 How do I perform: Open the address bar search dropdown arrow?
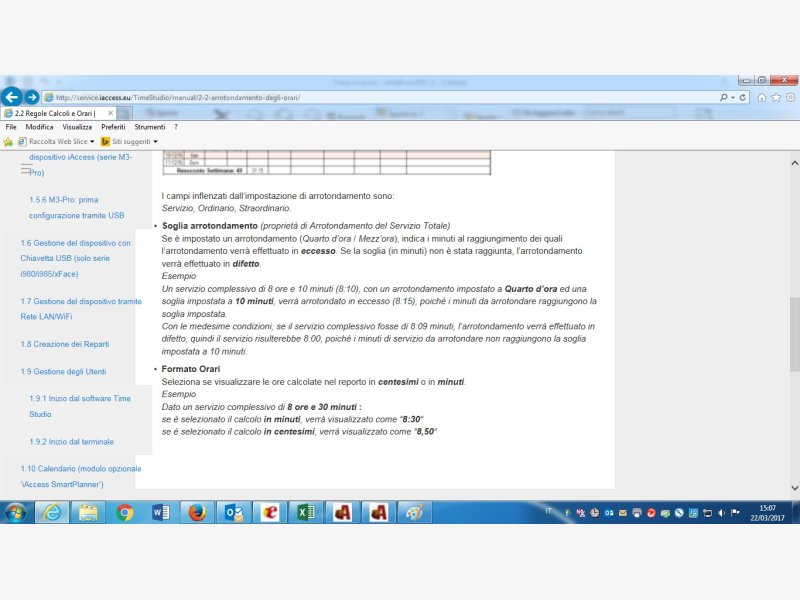pos(734,97)
